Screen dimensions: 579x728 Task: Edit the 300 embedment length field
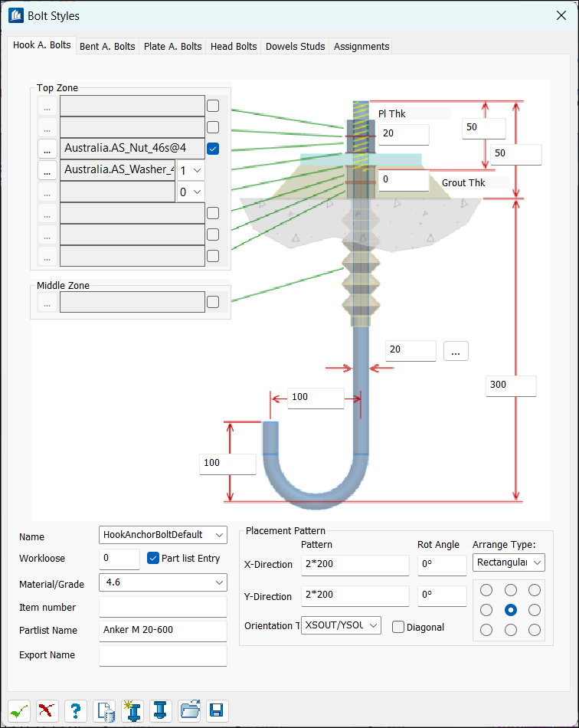tap(511, 385)
